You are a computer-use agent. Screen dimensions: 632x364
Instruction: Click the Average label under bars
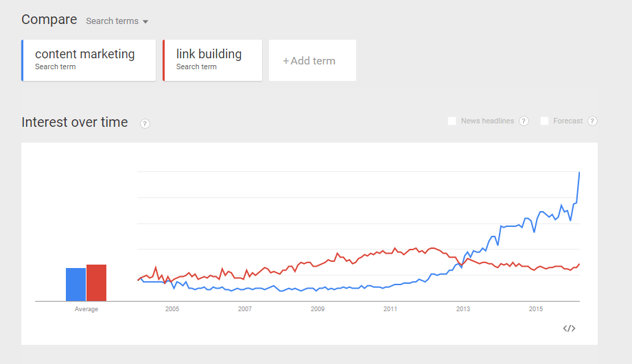pos(86,309)
